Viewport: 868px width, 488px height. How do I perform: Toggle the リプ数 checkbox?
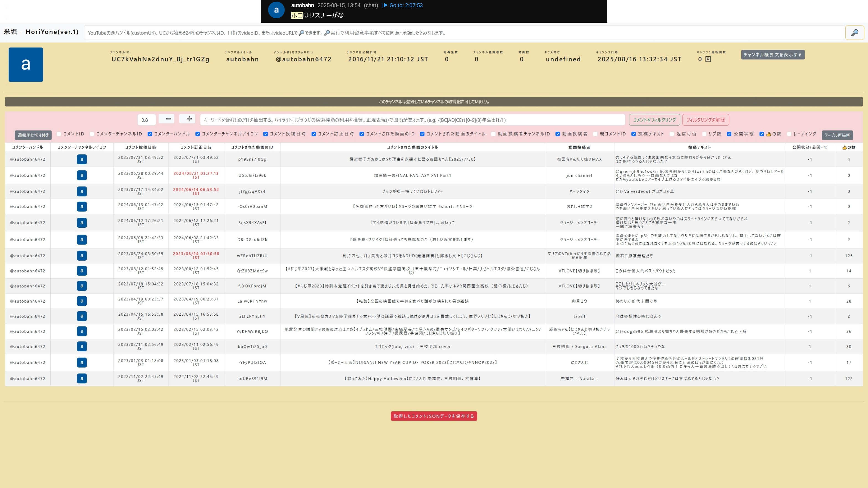click(704, 134)
